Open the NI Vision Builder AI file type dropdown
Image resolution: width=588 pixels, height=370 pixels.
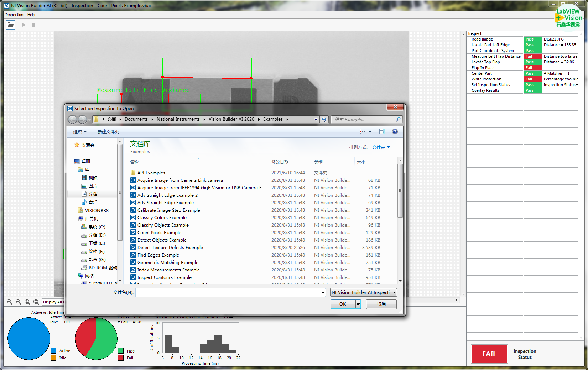363,292
